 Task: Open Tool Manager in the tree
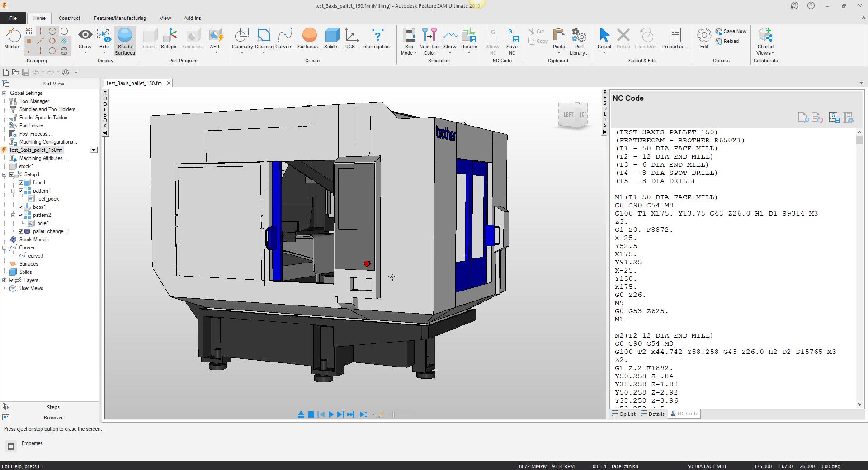[x=36, y=101]
